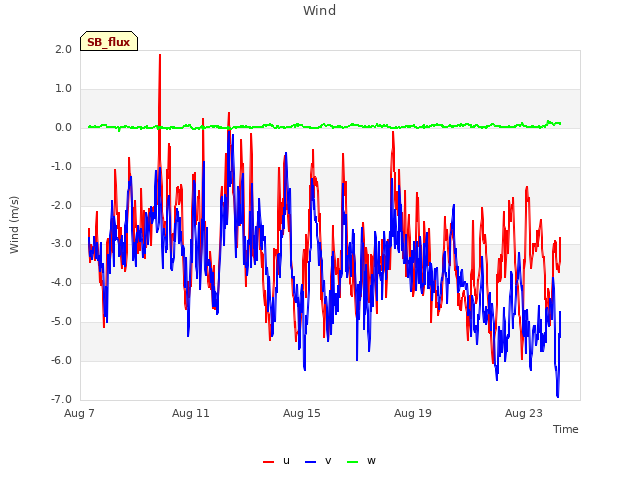The height and width of the screenshot is (480, 640).
Task: Click the -6.0 y-axis tick label
Action: [61, 360]
